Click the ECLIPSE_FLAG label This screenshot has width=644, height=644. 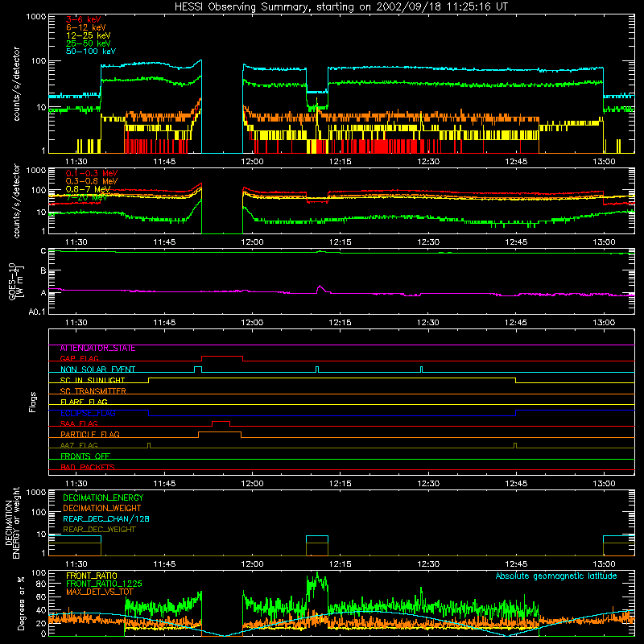pos(88,413)
